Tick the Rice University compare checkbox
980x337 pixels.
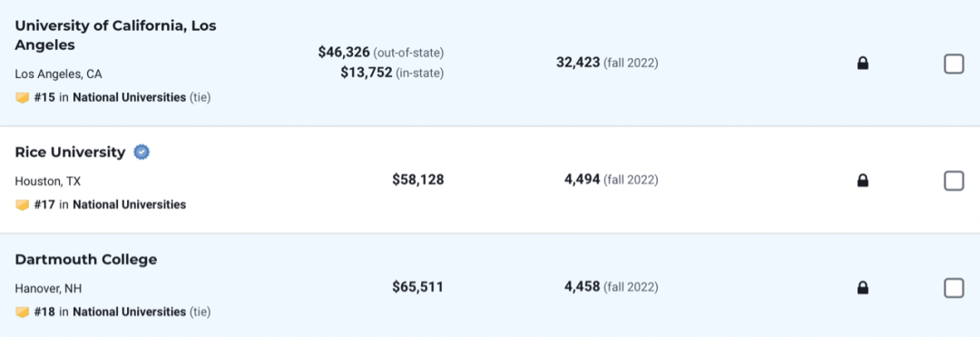(954, 181)
